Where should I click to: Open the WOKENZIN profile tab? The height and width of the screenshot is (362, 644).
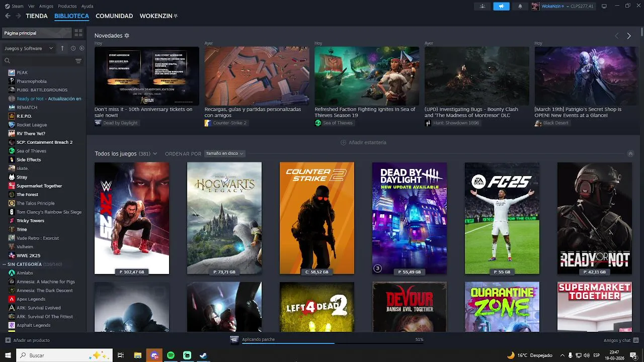tap(158, 16)
